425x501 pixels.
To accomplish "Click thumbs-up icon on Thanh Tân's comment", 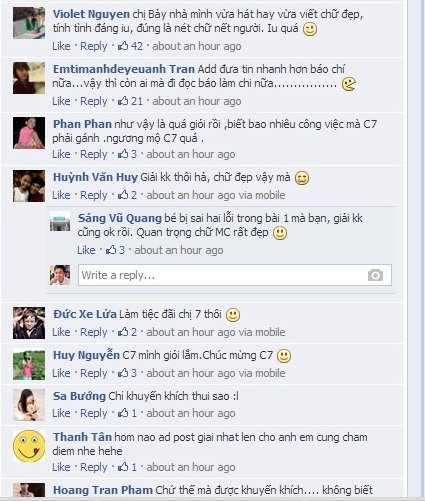I will 123,467.
